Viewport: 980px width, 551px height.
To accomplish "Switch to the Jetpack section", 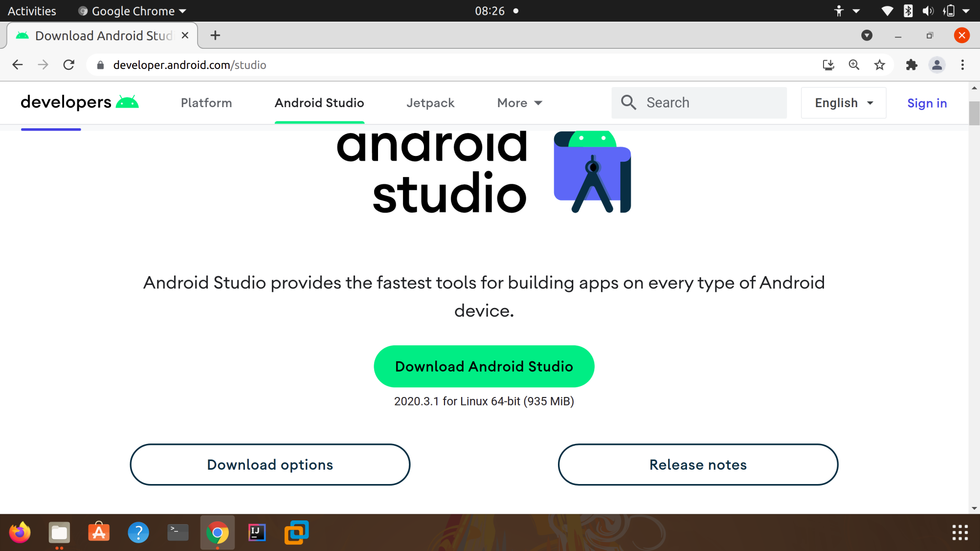I will pyautogui.click(x=430, y=103).
